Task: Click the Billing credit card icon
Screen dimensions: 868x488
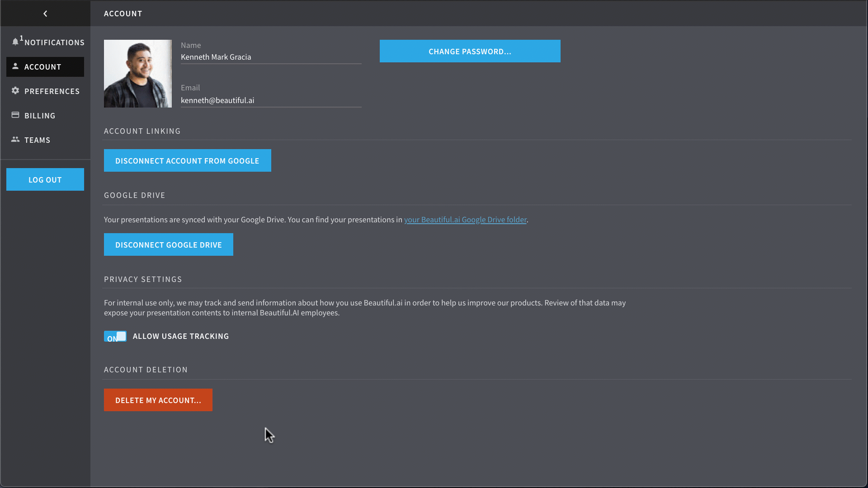Action: click(15, 115)
